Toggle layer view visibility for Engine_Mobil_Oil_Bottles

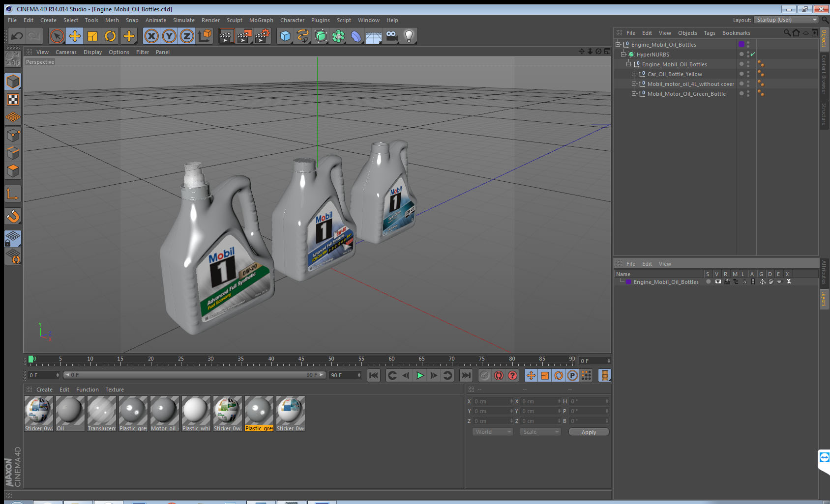point(718,281)
